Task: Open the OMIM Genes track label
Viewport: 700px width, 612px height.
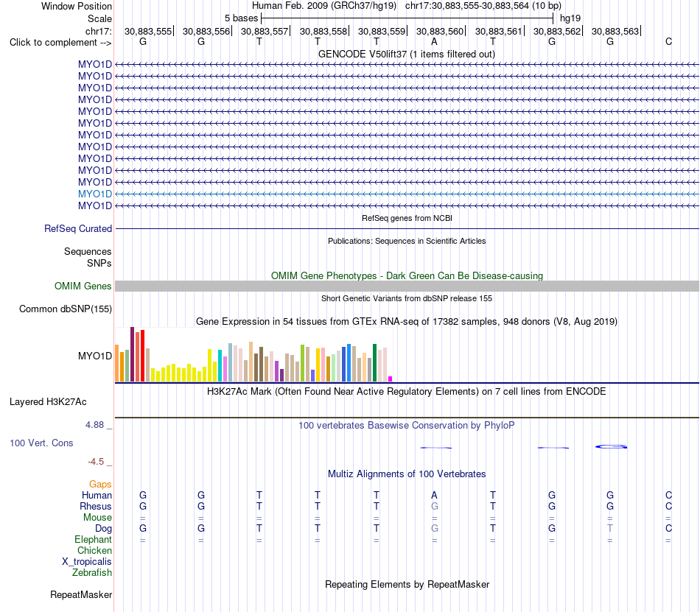Action: point(83,286)
